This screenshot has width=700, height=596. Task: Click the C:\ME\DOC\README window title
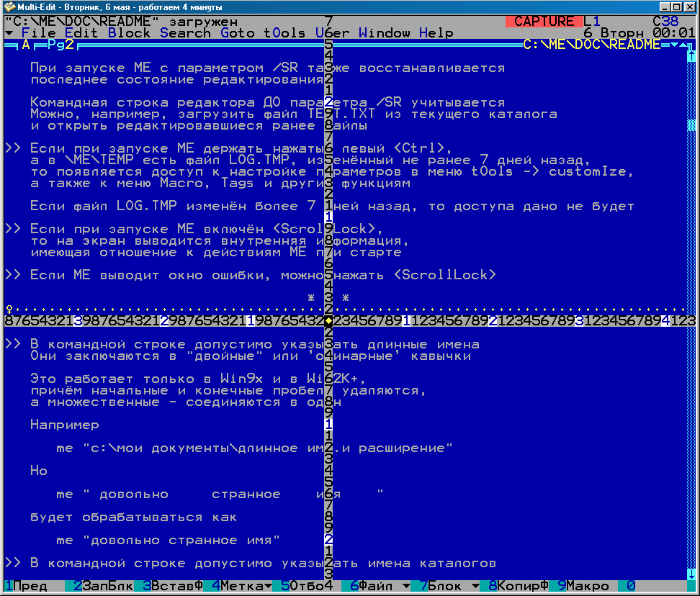[591, 45]
